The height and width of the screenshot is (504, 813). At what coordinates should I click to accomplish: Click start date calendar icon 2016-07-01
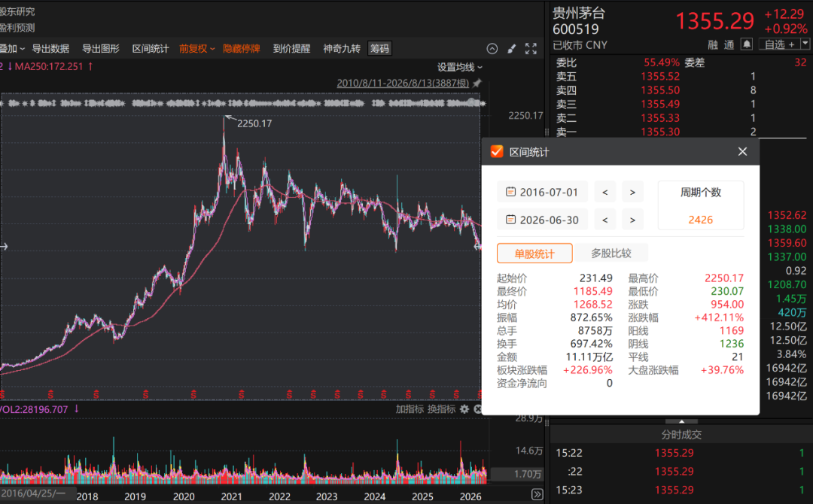510,192
